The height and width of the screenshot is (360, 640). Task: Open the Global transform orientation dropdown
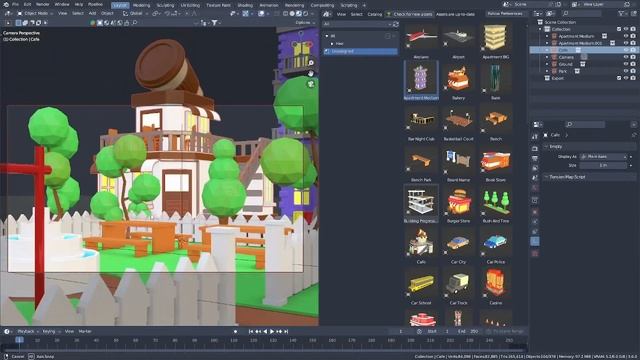coord(136,13)
